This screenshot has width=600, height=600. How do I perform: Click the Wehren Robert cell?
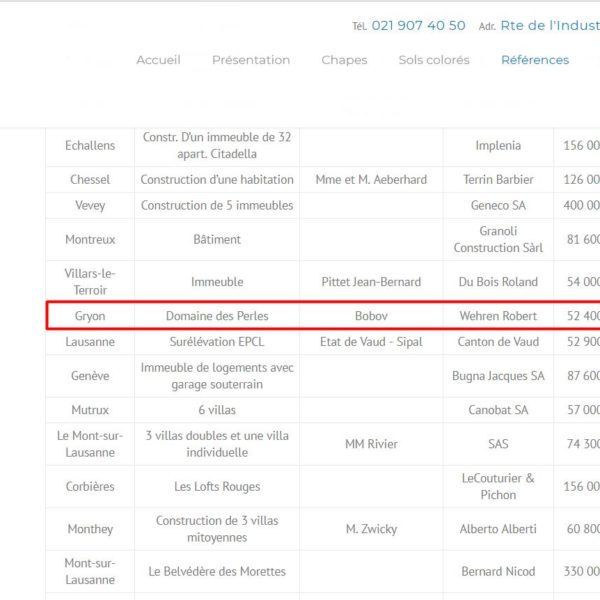[498, 316]
